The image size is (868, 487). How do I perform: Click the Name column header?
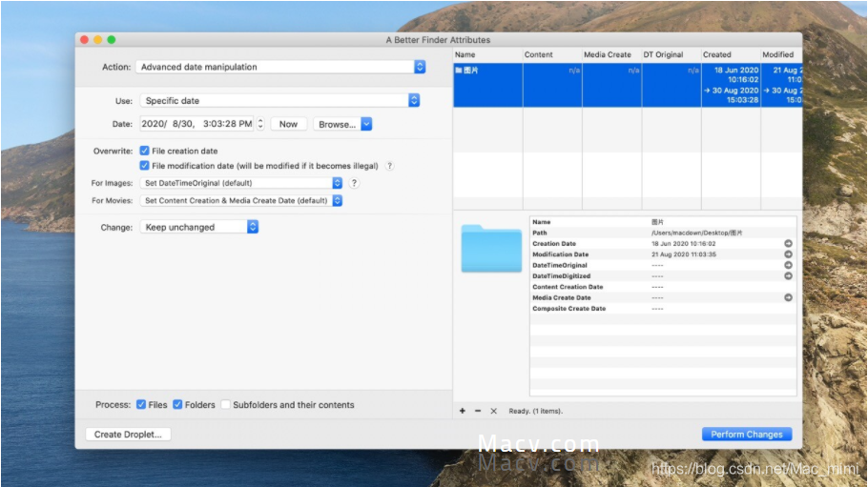pos(487,54)
